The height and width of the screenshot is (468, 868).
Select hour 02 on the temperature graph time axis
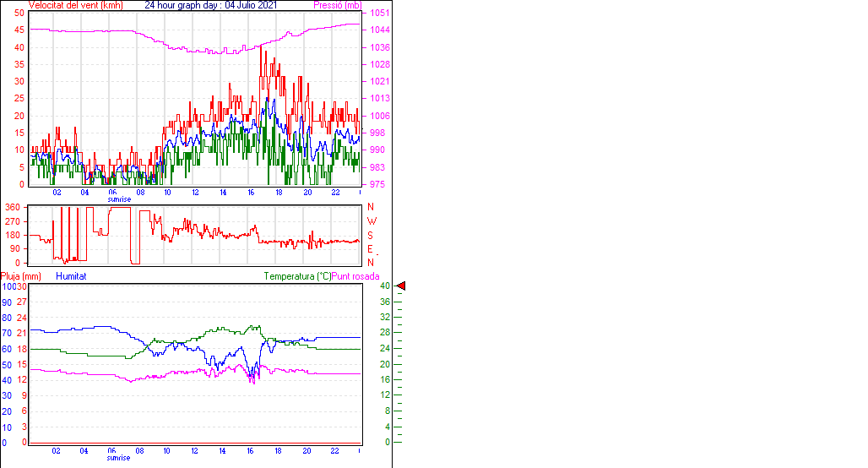[57, 451]
